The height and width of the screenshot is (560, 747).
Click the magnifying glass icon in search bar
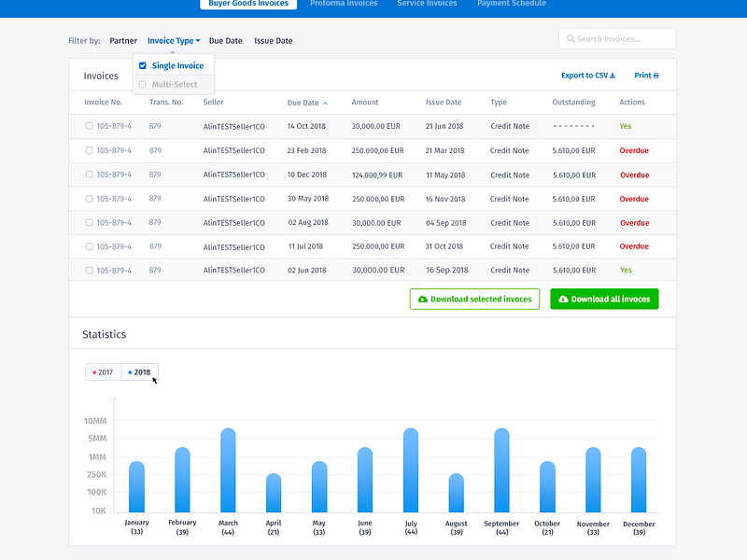[x=571, y=38]
